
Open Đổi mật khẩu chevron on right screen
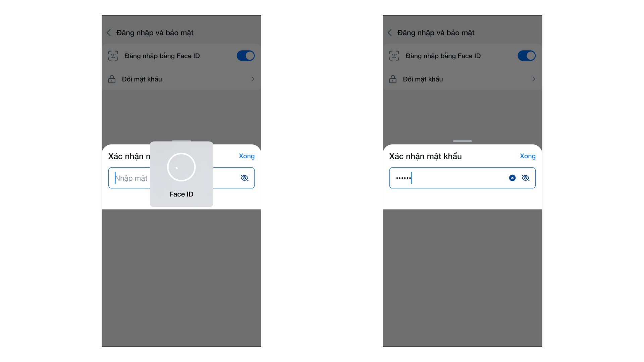534,79
